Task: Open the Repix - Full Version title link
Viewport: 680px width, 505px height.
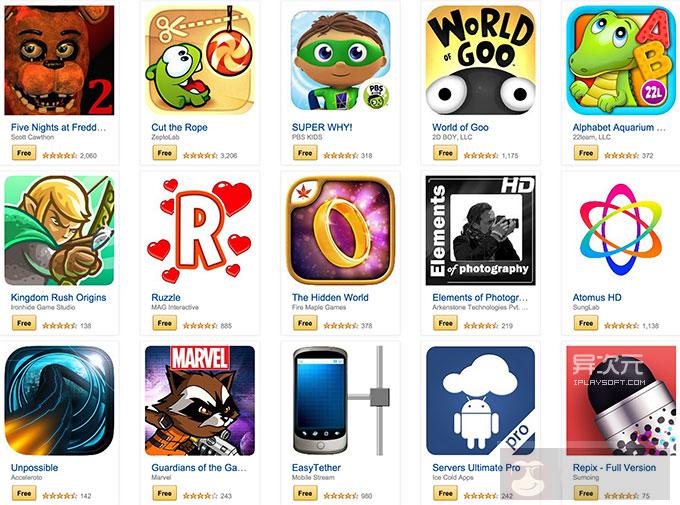Action: click(614, 468)
